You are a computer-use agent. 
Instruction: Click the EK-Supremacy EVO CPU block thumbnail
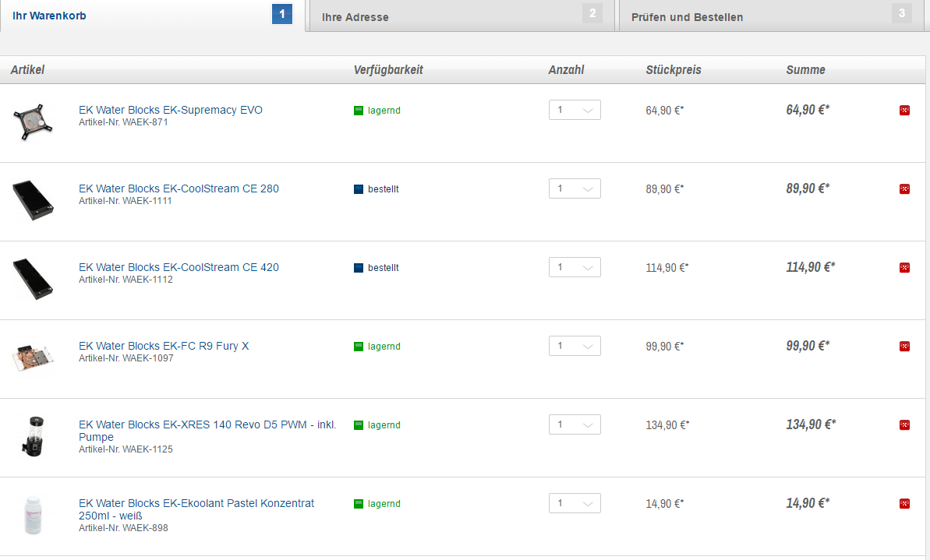pos(33,122)
